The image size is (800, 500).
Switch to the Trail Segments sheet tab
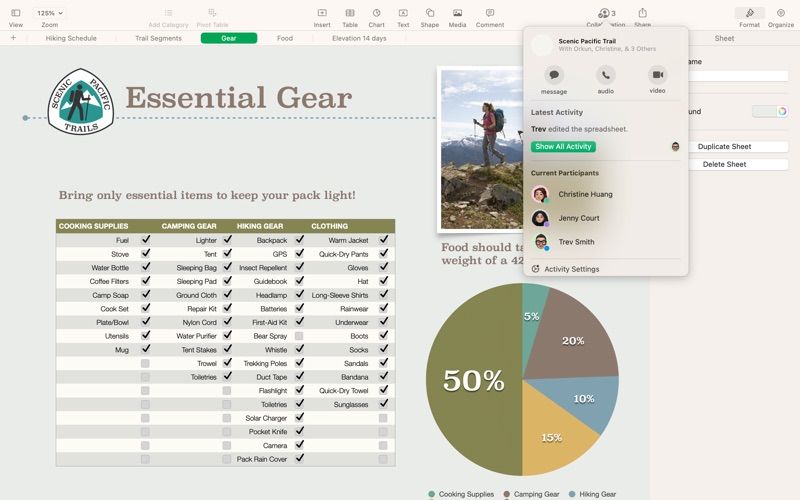(x=158, y=38)
